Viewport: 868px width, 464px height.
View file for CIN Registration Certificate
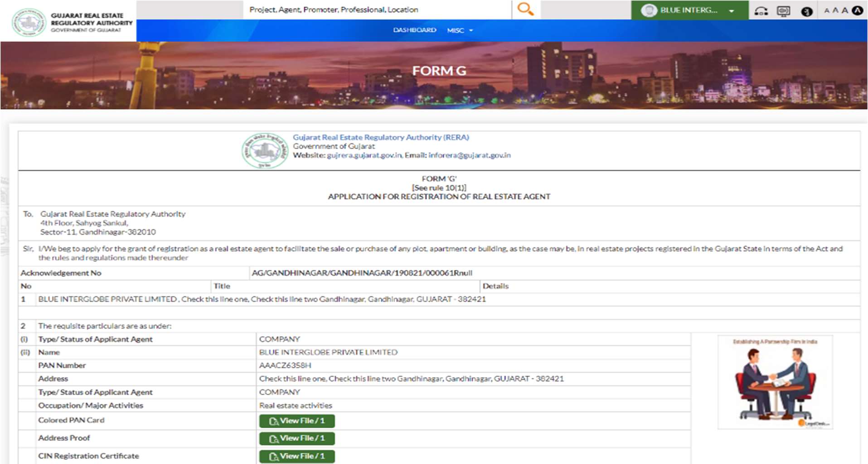pos(297,456)
